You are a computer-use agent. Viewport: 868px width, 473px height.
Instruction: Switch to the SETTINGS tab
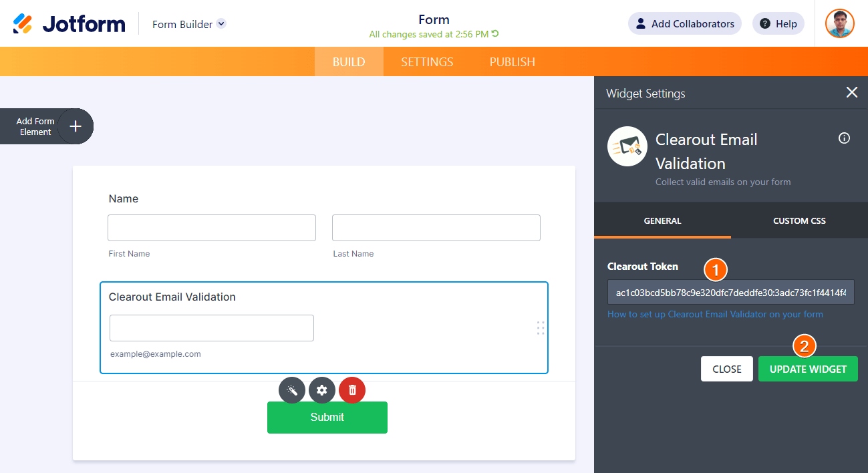pyautogui.click(x=427, y=61)
